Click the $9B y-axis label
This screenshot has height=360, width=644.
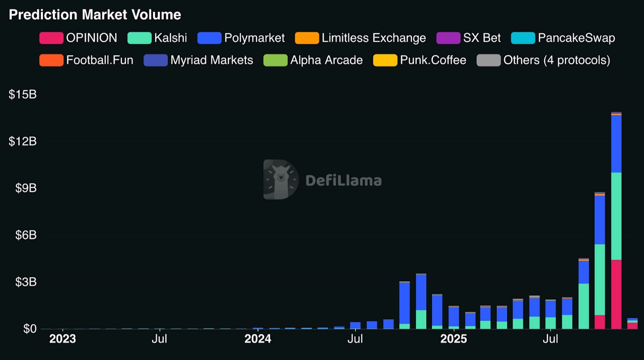(x=25, y=189)
